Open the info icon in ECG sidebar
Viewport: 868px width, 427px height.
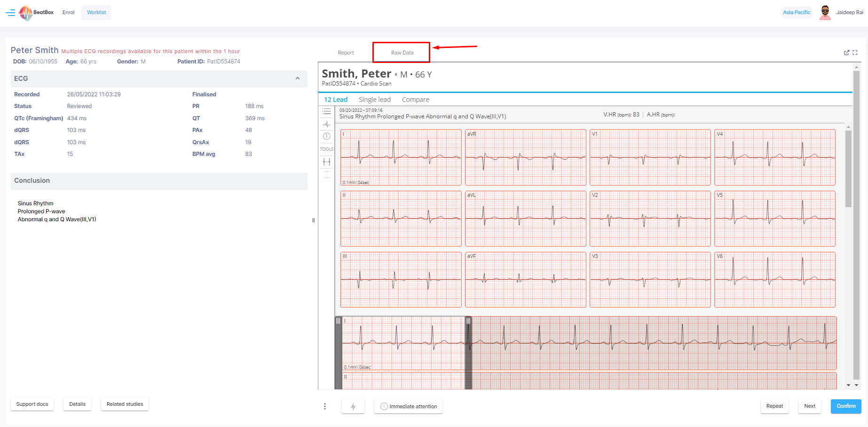click(x=326, y=136)
